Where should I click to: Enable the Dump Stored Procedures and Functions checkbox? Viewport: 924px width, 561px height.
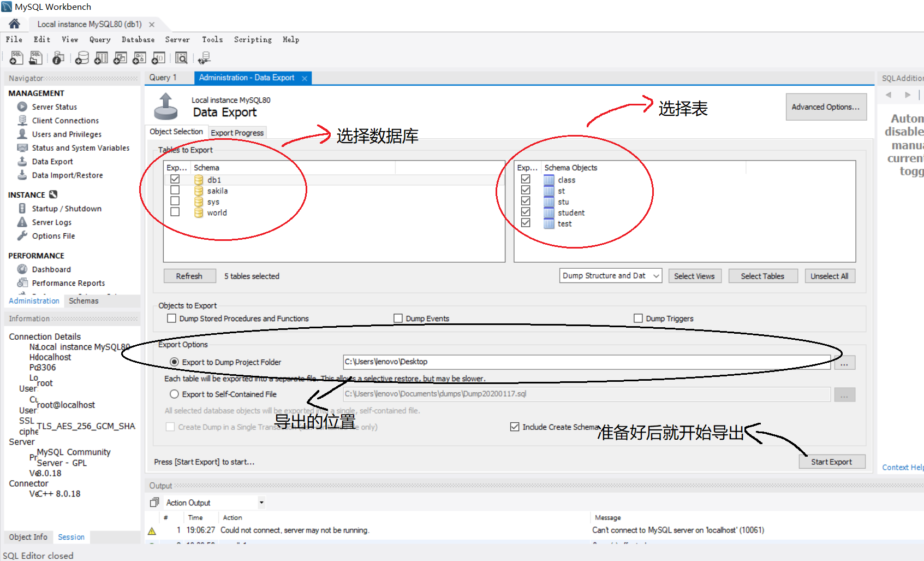171,318
